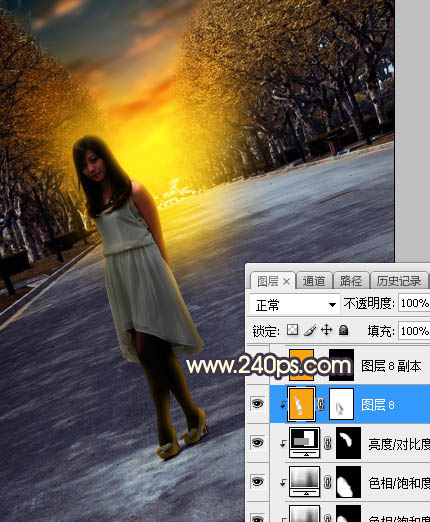Select the 色相/饱和度 layer name
The width and height of the screenshot is (430, 522).
(399, 483)
